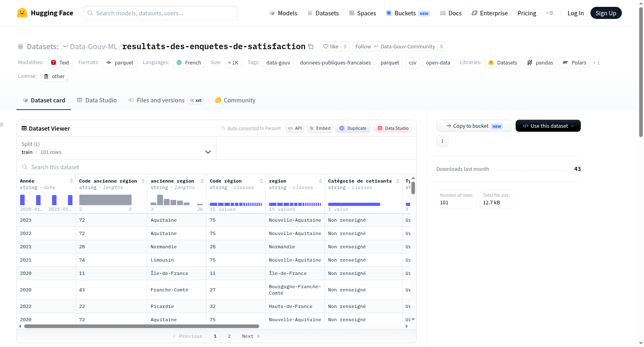Like the dataset with the heart button
644x347 pixels.
click(330, 46)
